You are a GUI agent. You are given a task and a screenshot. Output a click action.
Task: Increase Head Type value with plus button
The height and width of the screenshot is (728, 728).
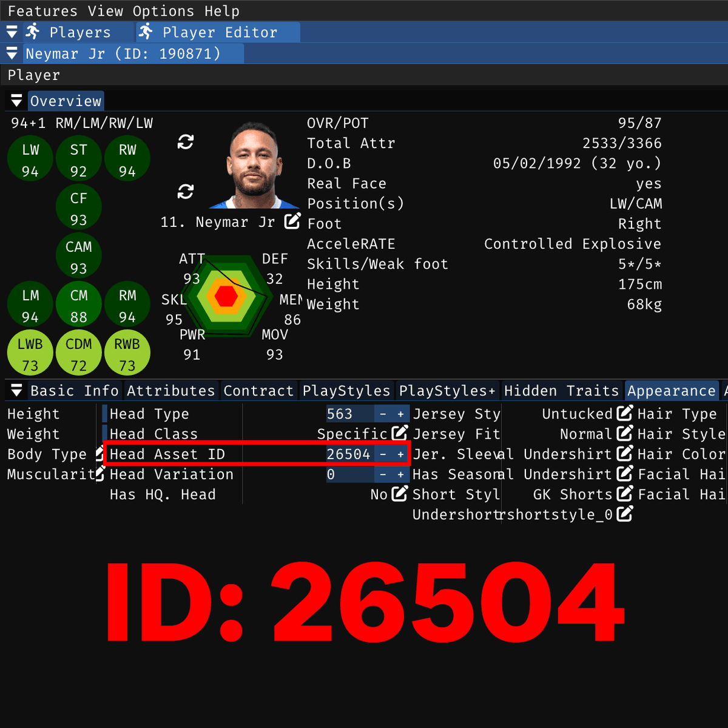click(x=400, y=414)
